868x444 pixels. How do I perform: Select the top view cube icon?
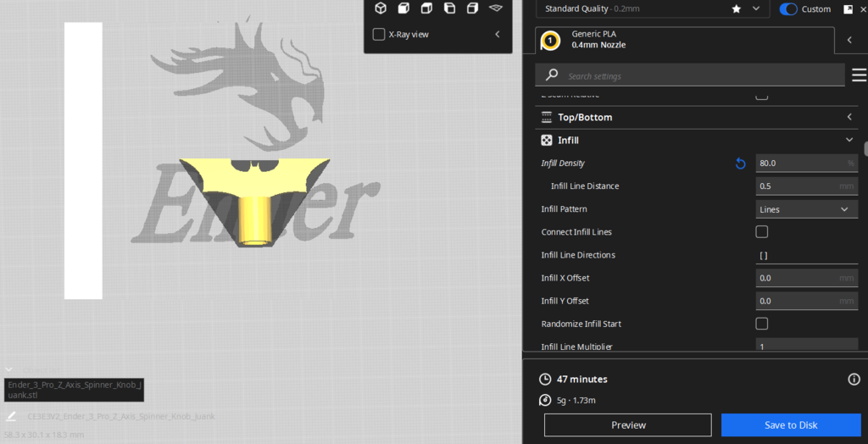(426, 8)
